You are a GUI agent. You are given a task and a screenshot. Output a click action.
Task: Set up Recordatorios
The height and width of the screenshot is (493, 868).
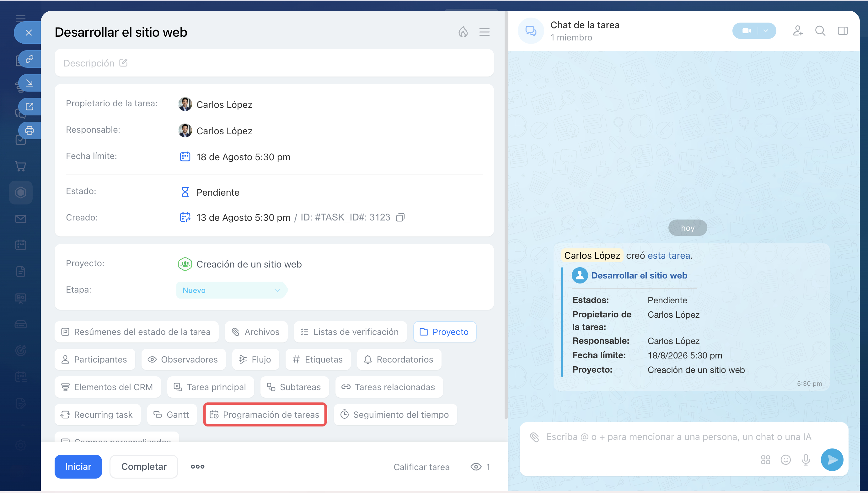(x=399, y=359)
